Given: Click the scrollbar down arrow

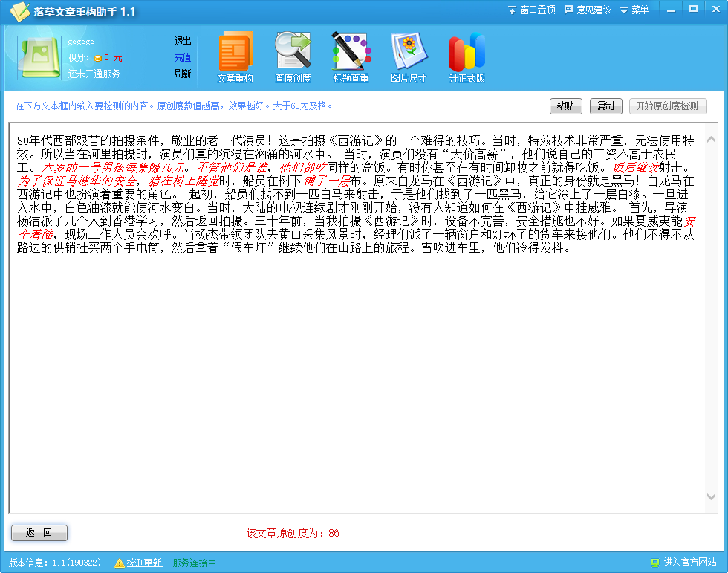Looking at the screenshot, I should [711, 496].
